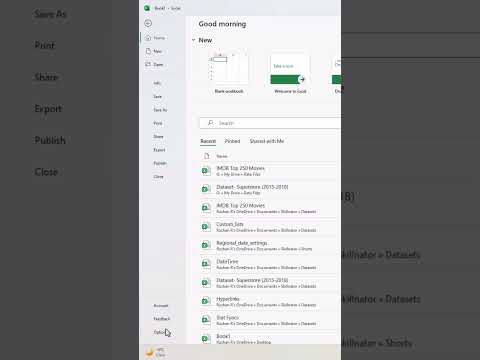Open the Home page in the sidebar

coord(156,38)
